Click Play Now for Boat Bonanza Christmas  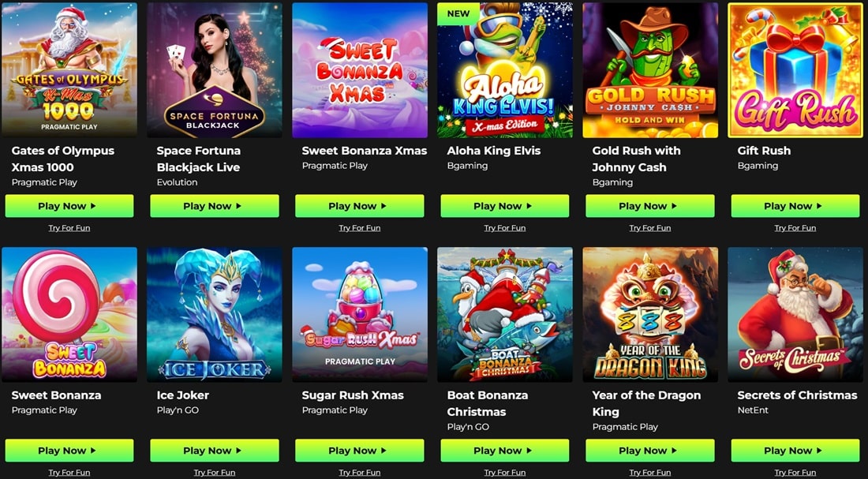coord(505,451)
